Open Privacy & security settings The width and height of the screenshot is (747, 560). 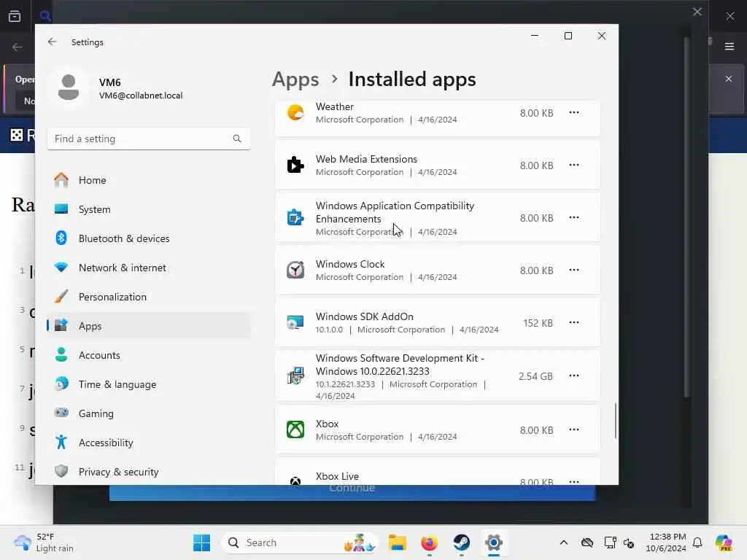(x=149, y=472)
